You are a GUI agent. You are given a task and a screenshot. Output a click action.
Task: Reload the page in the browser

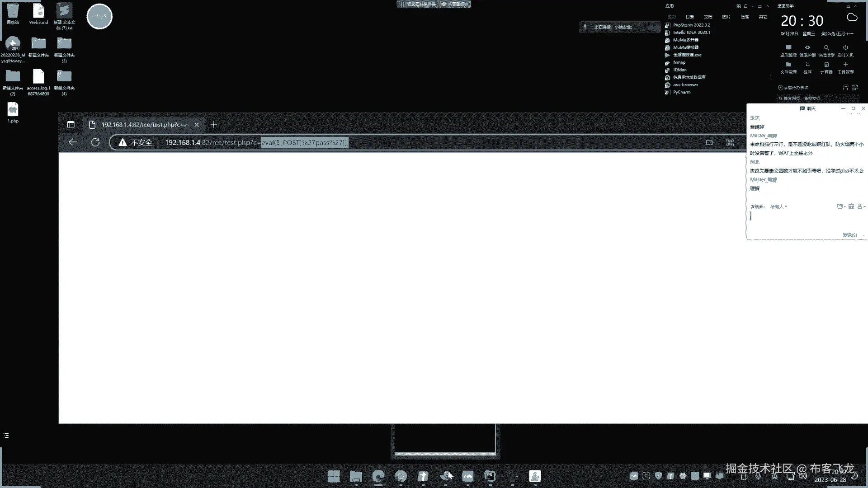tap(95, 142)
